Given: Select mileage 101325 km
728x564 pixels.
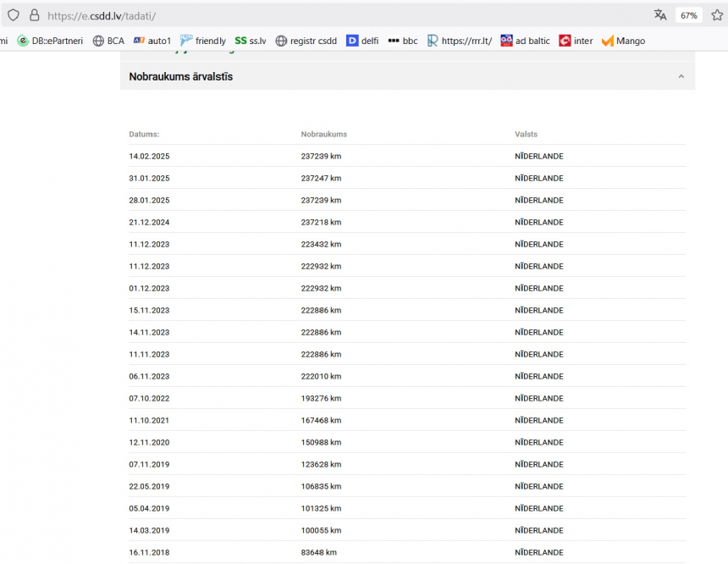Looking at the screenshot, I should point(321,508).
